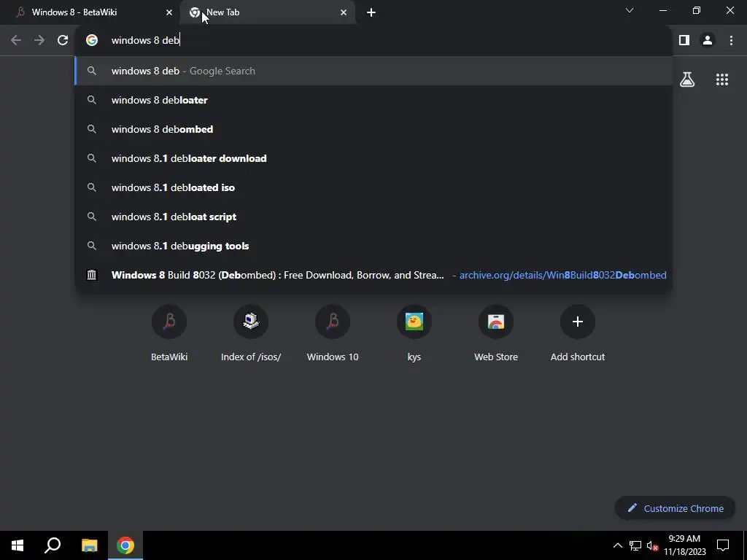The height and width of the screenshot is (560, 747).
Task: Open the Google apps grid
Action: pos(722,79)
